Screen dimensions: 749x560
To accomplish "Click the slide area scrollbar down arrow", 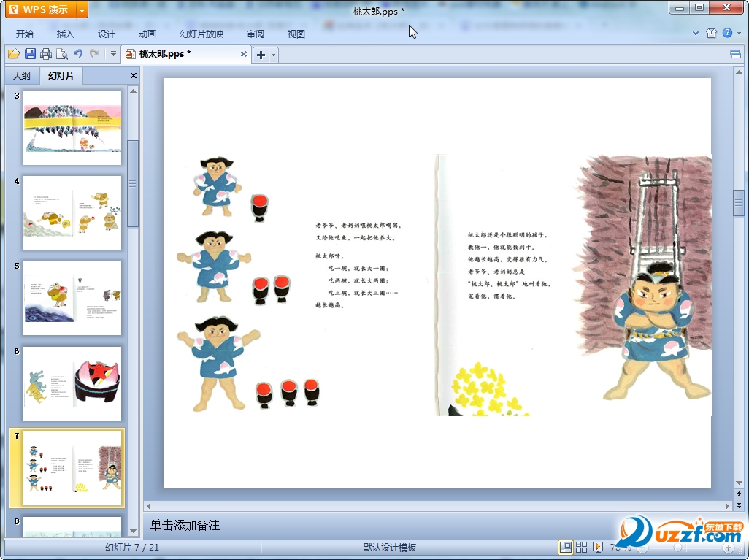I will 739,483.
